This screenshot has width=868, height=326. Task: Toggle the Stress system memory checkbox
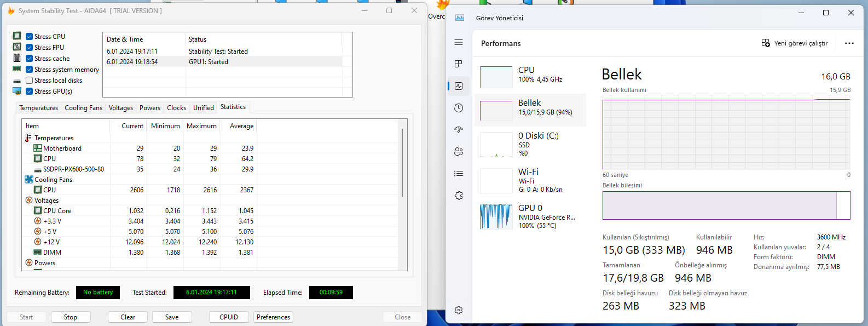[30, 70]
